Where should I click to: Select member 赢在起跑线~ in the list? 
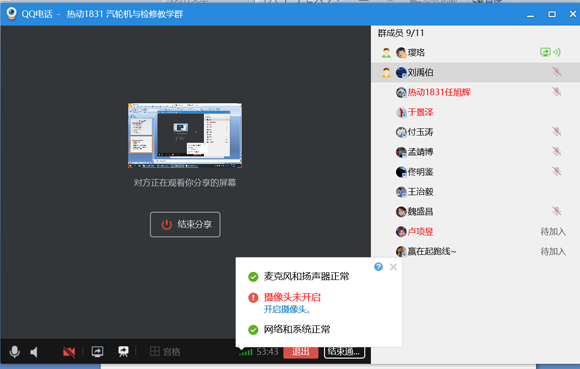475,252
